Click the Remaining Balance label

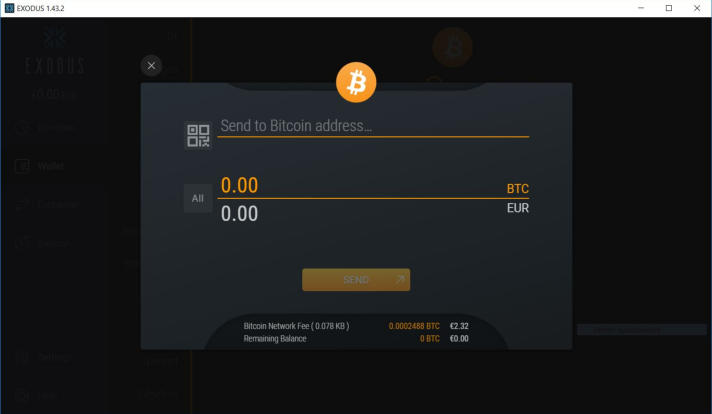[275, 339]
